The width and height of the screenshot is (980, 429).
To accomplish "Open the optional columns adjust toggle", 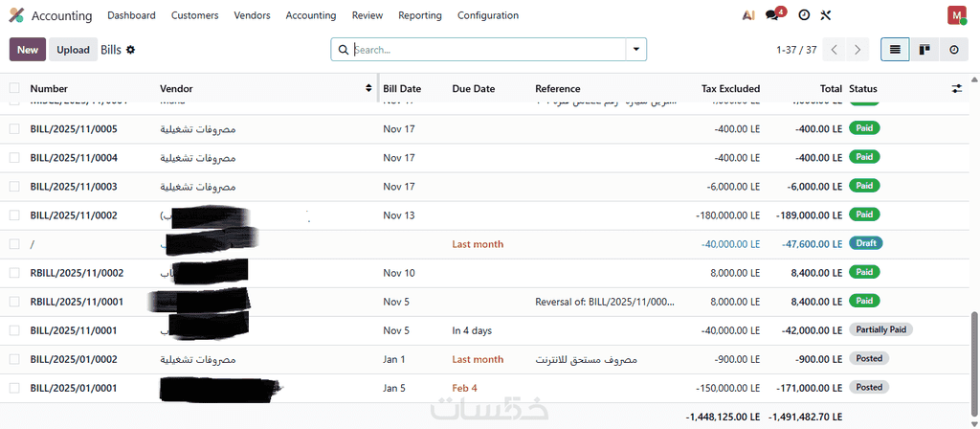I will tap(956, 88).
